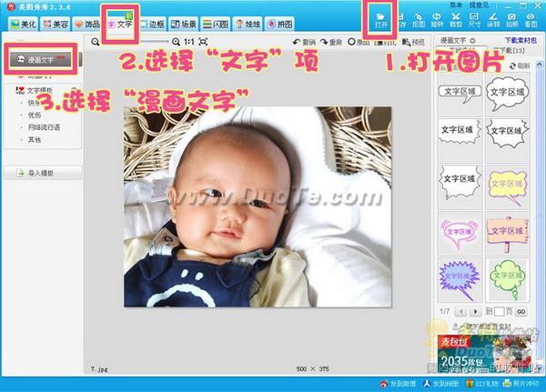Click the 导入模板 import template icon

pos(21,173)
